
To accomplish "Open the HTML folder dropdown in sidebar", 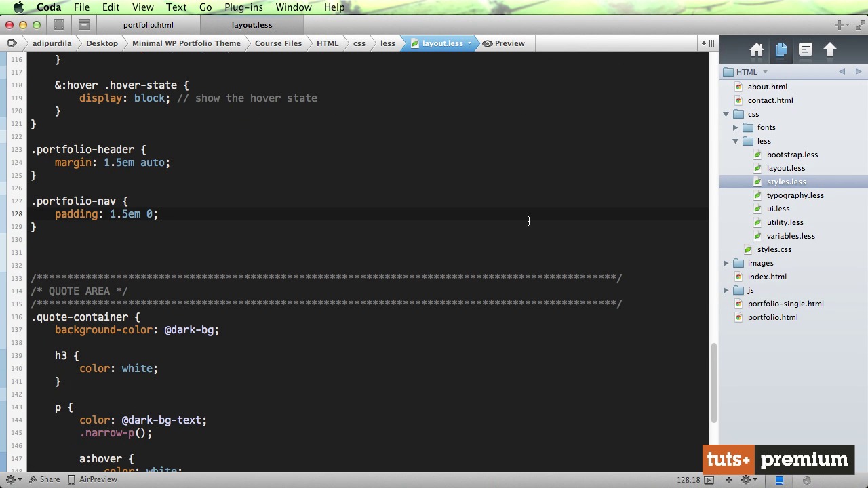I will pos(746,72).
